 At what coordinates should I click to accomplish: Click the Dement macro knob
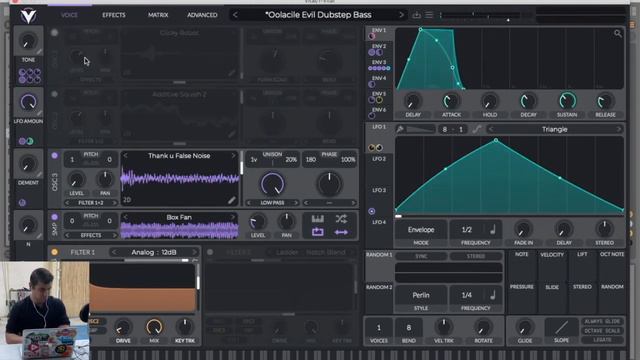coord(28,164)
